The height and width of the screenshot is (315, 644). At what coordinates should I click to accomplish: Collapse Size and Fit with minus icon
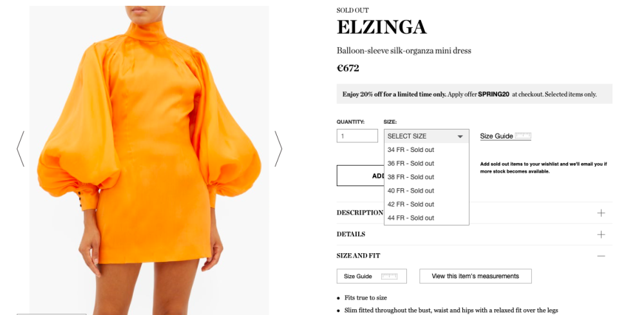click(601, 256)
